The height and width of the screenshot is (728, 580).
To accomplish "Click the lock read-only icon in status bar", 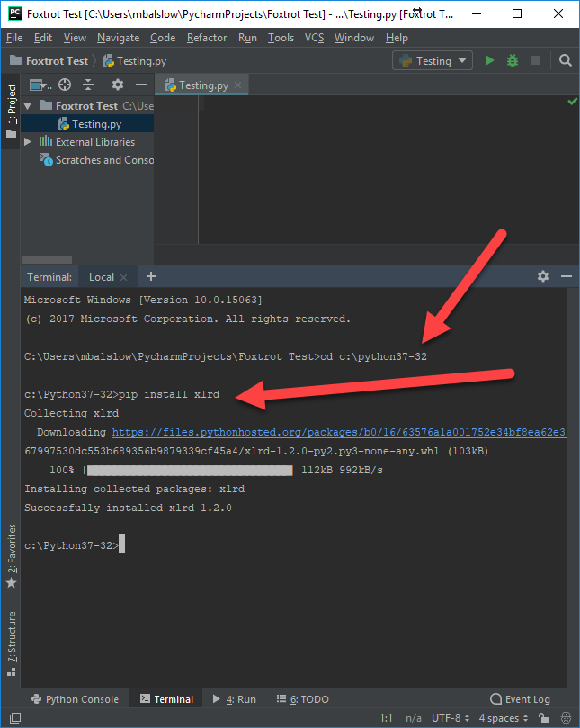I will coord(544,718).
